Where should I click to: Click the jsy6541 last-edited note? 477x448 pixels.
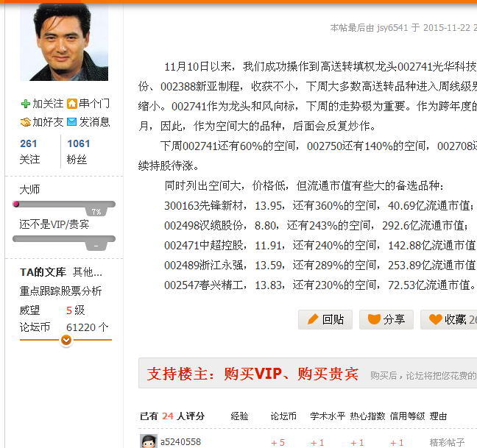[403, 28]
